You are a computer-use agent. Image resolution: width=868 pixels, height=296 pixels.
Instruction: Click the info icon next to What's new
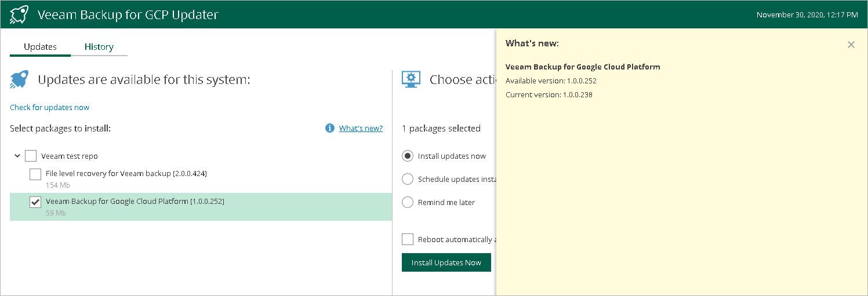[x=330, y=128]
